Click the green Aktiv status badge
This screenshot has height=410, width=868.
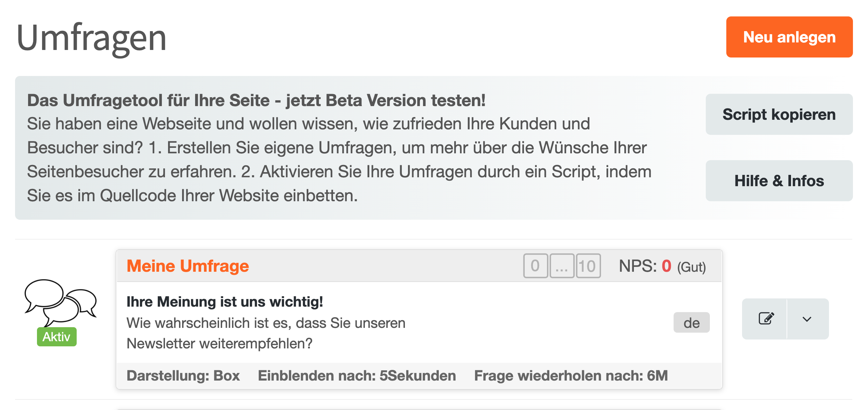56,337
